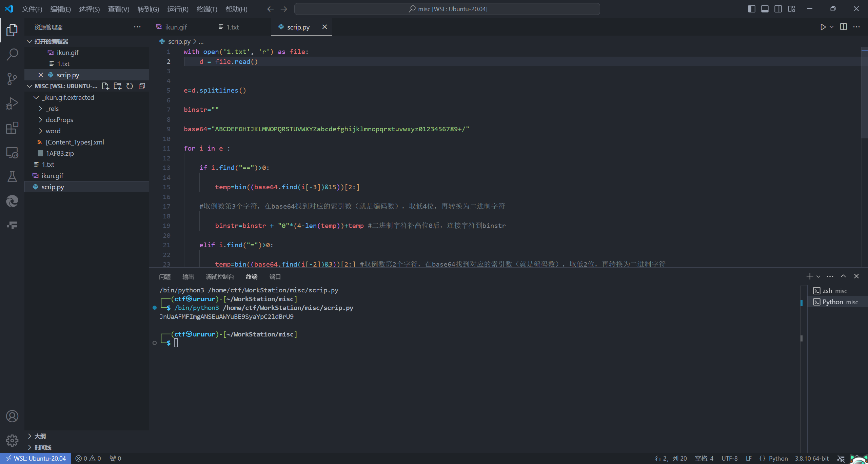Expand the docProps folder
The image size is (868, 464).
(x=59, y=120)
